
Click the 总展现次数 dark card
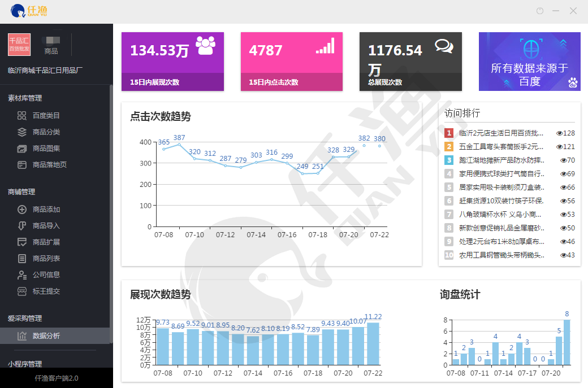coord(410,62)
